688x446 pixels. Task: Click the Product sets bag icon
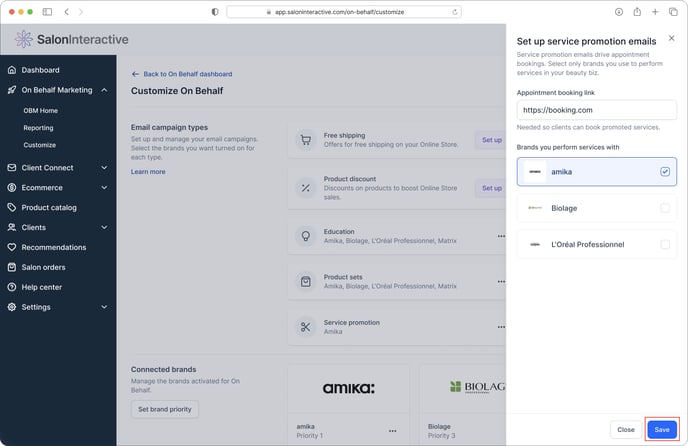coord(306,281)
